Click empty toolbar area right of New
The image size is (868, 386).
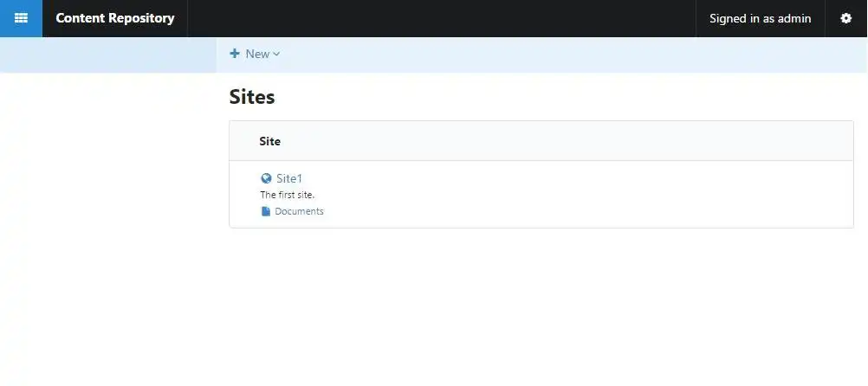click(563, 55)
